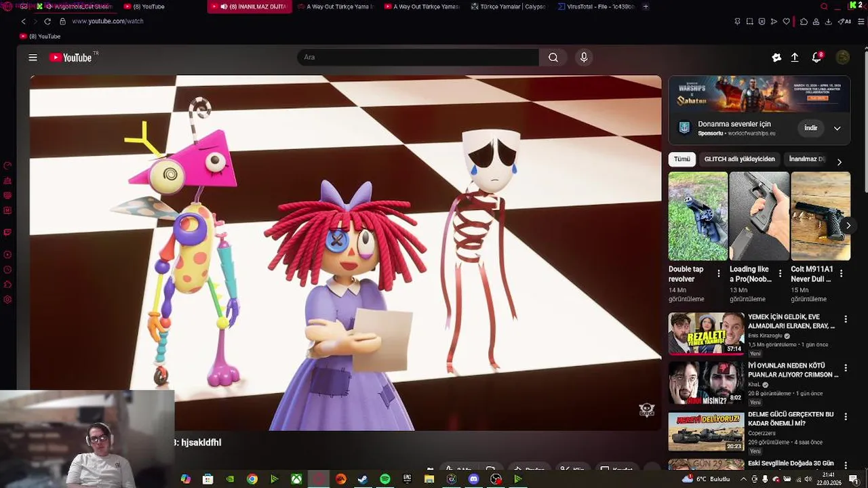Open the Coperzers channel link
This screenshot has width=868, height=488.
point(762,433)
